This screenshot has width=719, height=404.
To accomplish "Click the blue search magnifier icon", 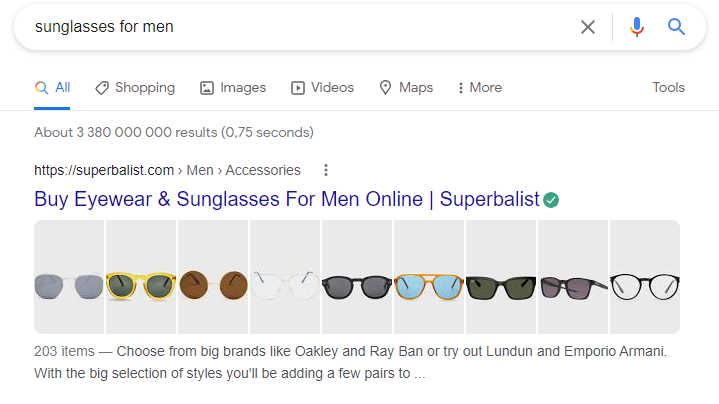I will [677, 27].
